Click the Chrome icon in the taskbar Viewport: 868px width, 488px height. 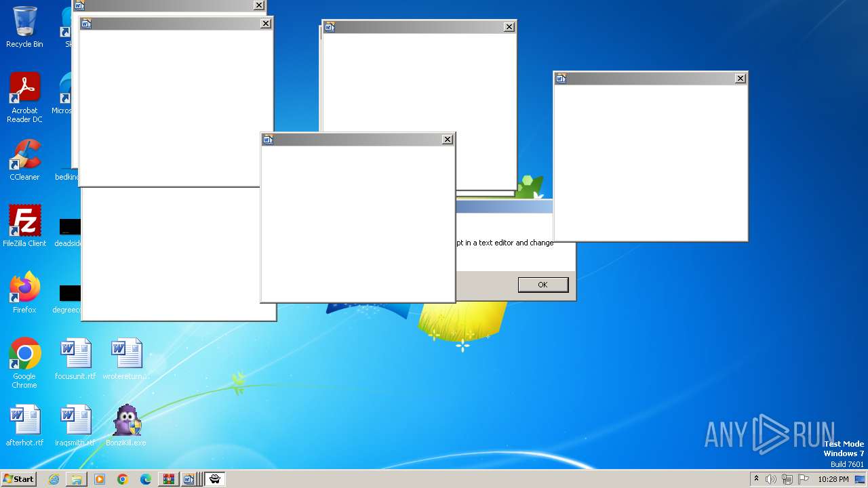point(123,479)
